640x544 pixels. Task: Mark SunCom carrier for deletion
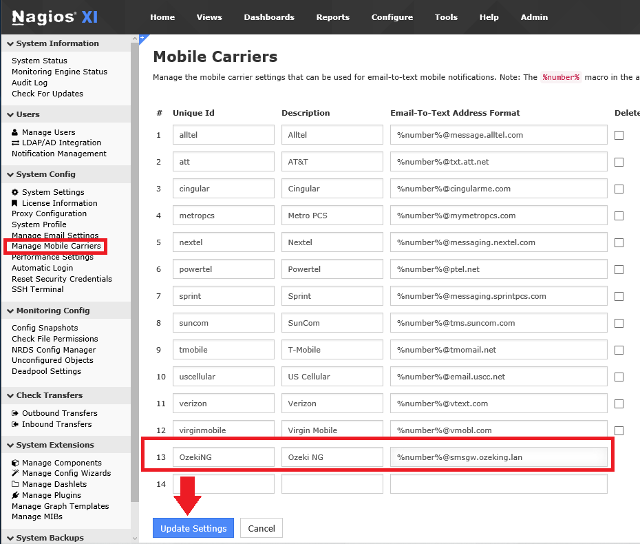619,323
